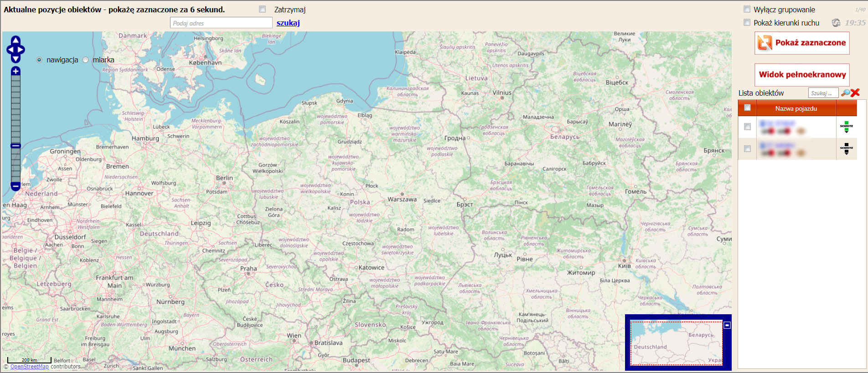Enable Pokaż kierunki ruchu checkbox
Viewport: 868px width, 373px height.
(x=747, y=22)
